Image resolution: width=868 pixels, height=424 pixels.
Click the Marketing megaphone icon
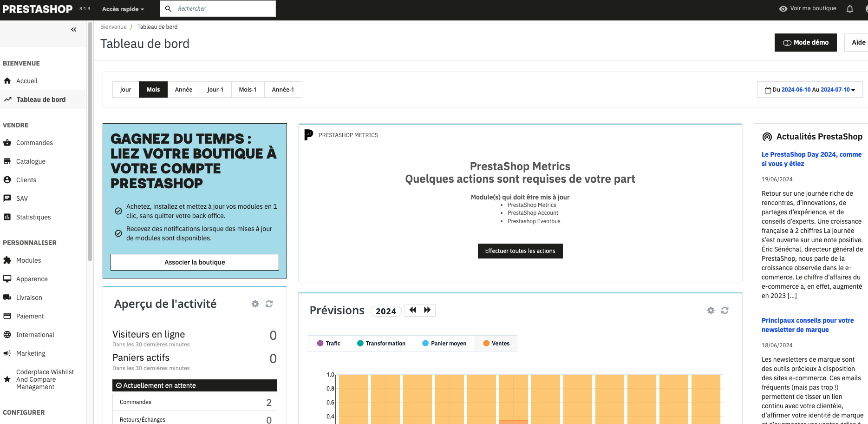tap(7, 353)
